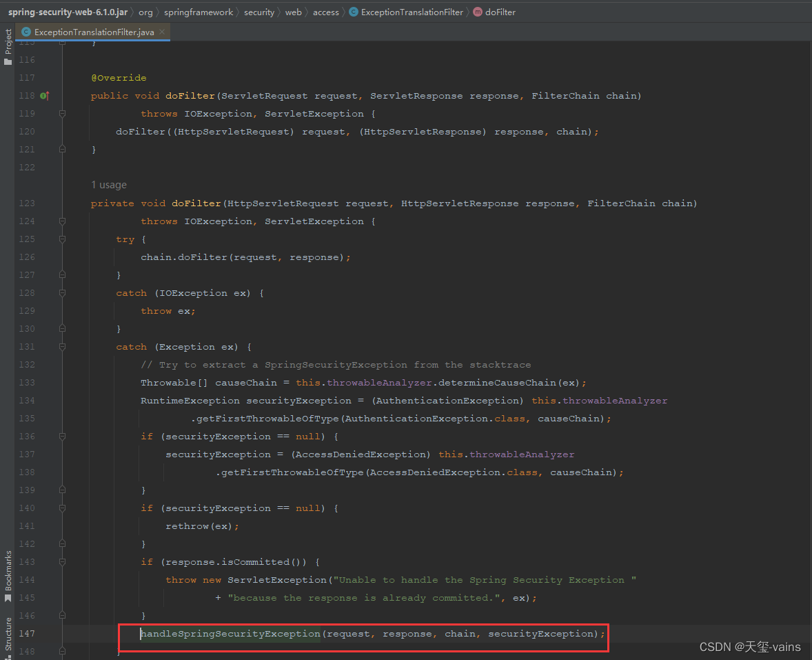Click the ServletException constructor on line 144
The height and width of the screenshot is (660, 812).
pos(277,580)
